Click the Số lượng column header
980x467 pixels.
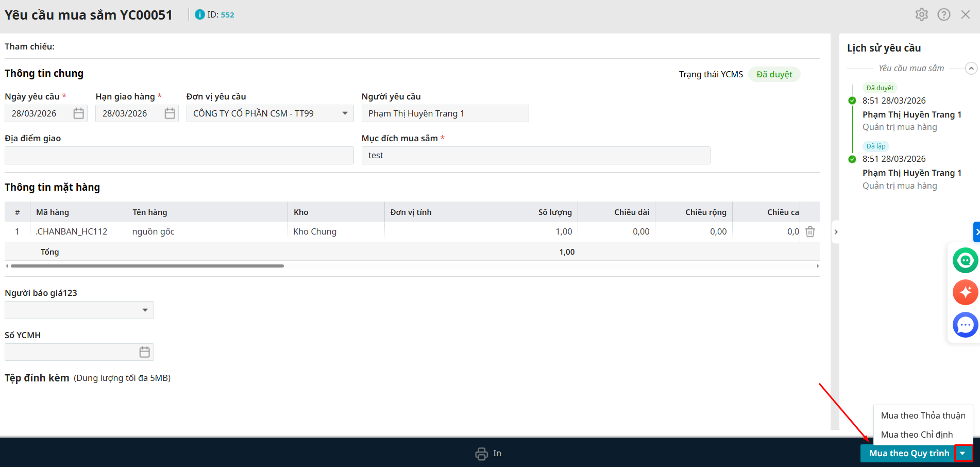tap(530, 212)
